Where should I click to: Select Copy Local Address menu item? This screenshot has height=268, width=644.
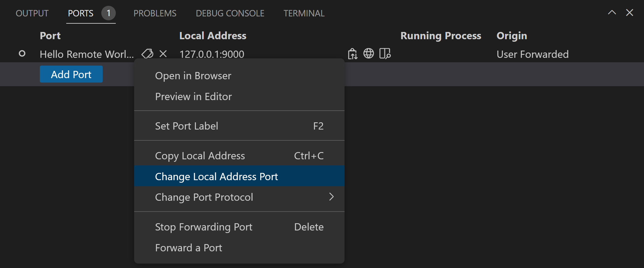coord(200,156)
